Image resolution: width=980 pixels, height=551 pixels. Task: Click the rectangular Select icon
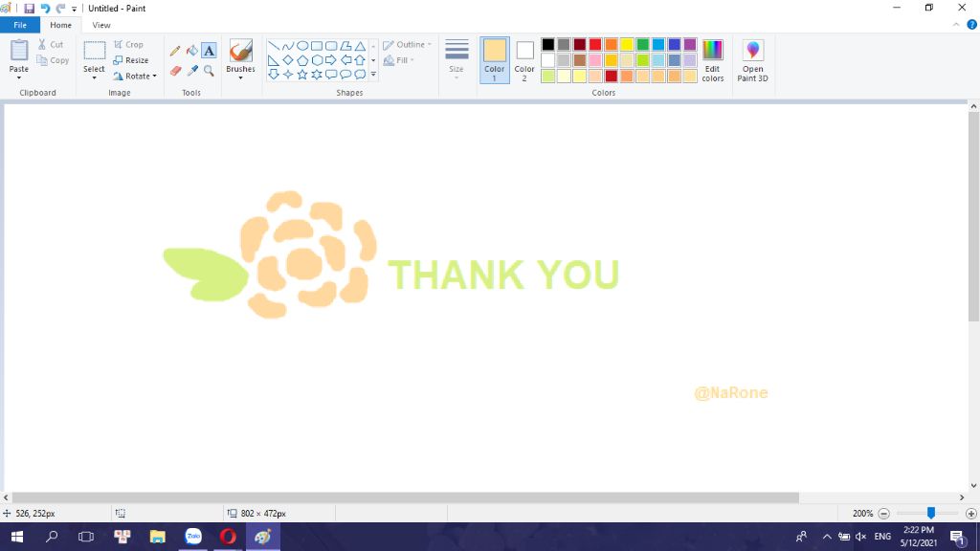pyautogui.click(x=95, y=52)
